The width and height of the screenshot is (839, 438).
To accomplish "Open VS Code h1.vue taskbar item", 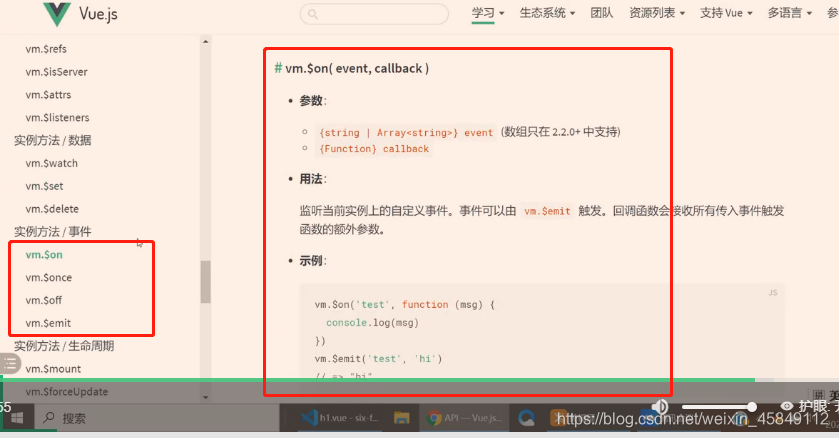I will (x=340, y=418).
